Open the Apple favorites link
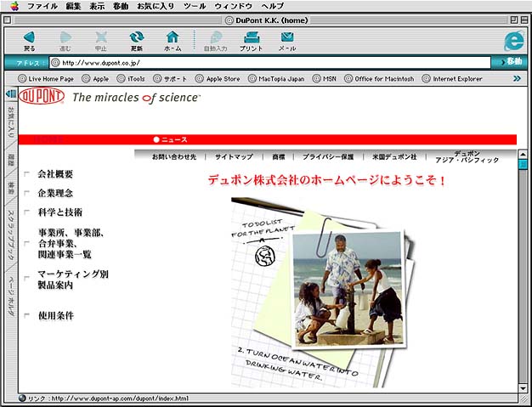 96,79
